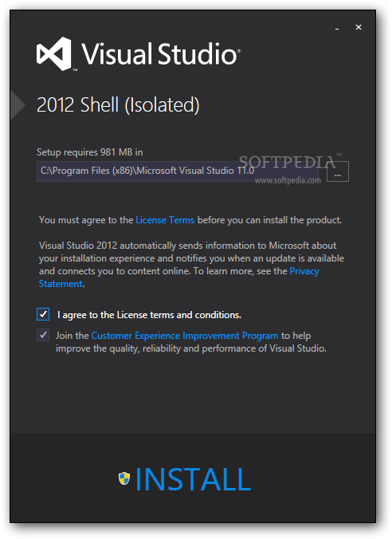
Task: Click the 'Visual Studio' wordmark text
Action: pos(161,53)
